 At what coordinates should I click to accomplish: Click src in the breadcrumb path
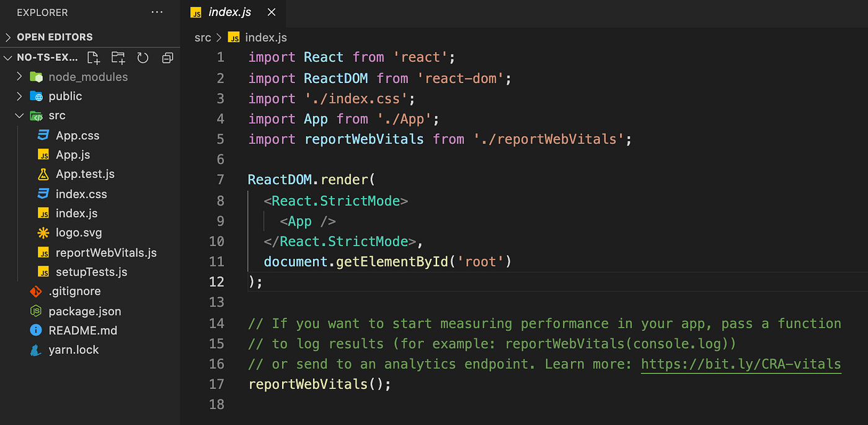click(203, 38)
